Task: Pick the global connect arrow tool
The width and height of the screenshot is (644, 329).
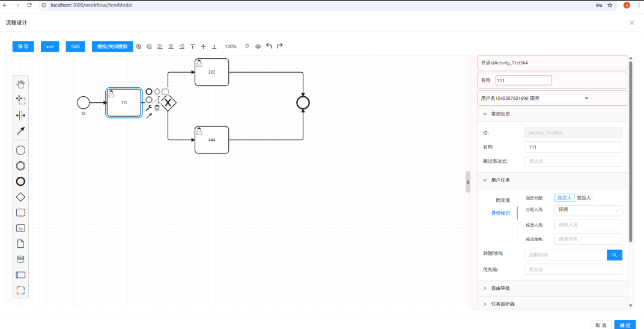Action: click(x=20, y=131)
